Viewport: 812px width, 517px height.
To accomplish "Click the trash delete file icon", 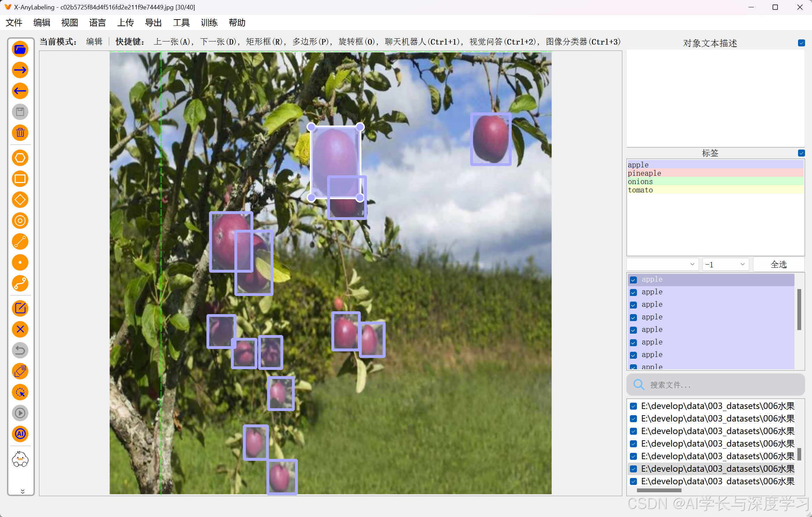I will point(20,133).
